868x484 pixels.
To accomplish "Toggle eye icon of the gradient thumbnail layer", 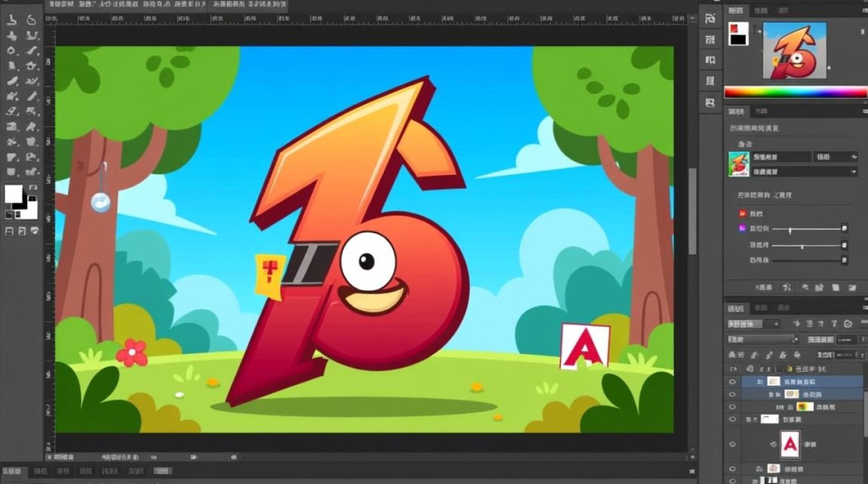I will pos(732,407).
